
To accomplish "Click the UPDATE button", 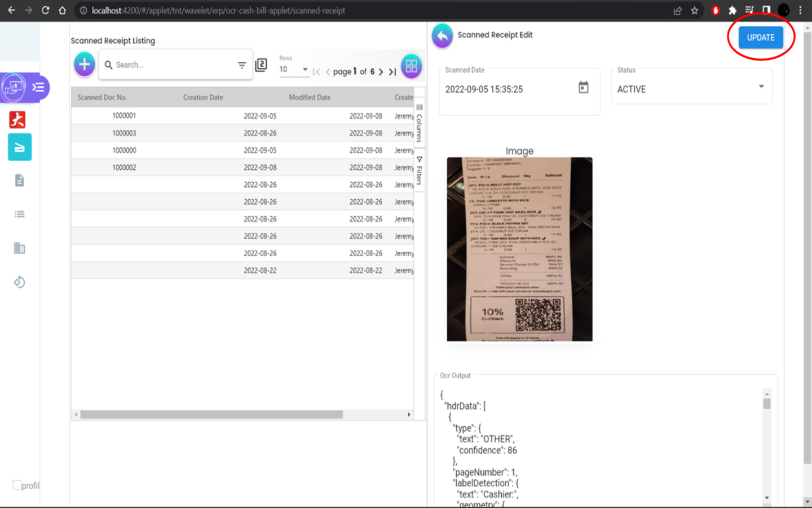I will point(760,38).
